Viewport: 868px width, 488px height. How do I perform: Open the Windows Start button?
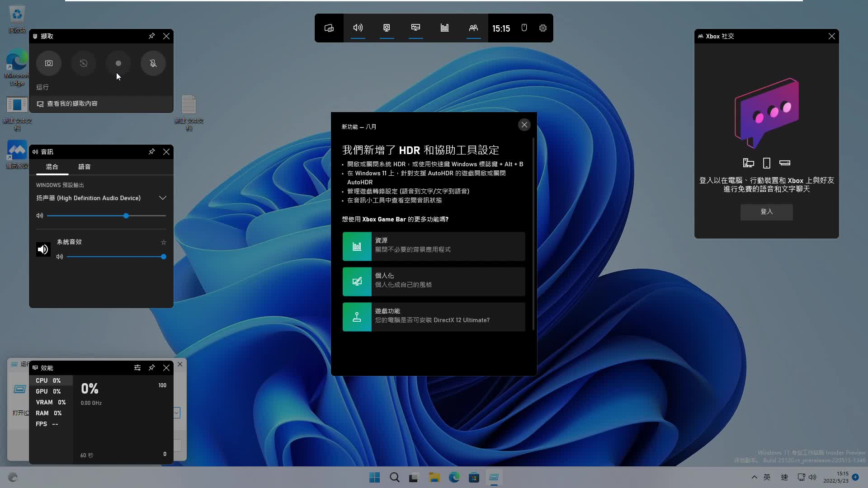(x=374, y=478)
